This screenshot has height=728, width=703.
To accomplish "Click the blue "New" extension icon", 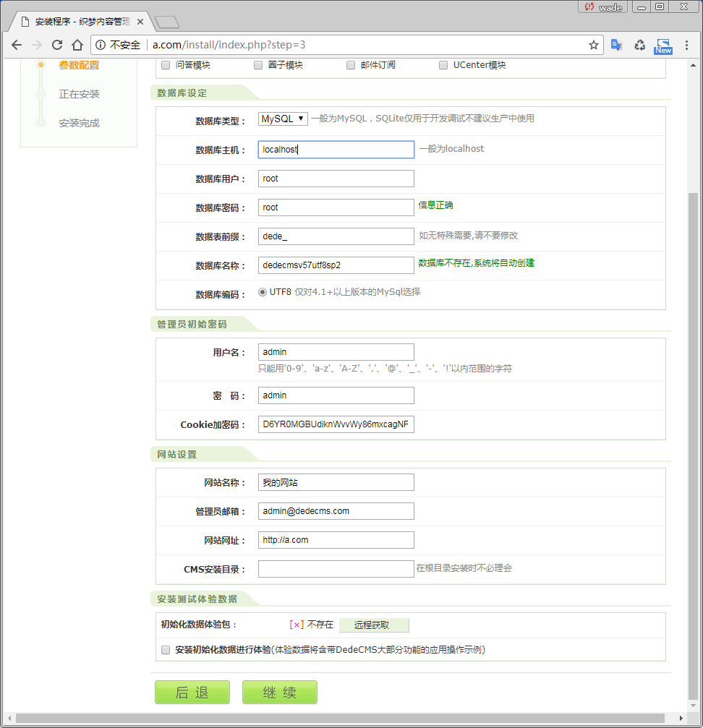I will click(x=662, y=45).
